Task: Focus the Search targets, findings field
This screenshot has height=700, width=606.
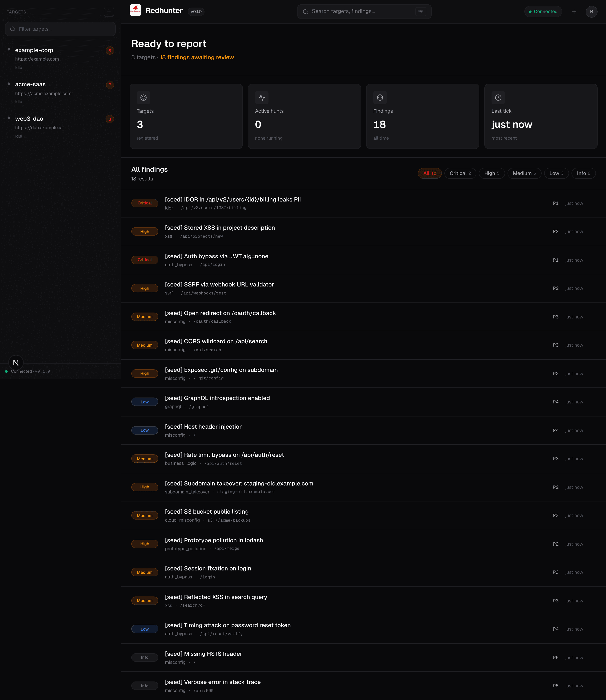Action: 364,12
